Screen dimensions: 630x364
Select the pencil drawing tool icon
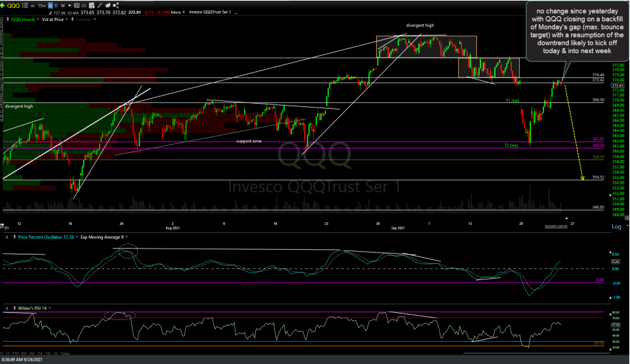(x=100, y=6)
